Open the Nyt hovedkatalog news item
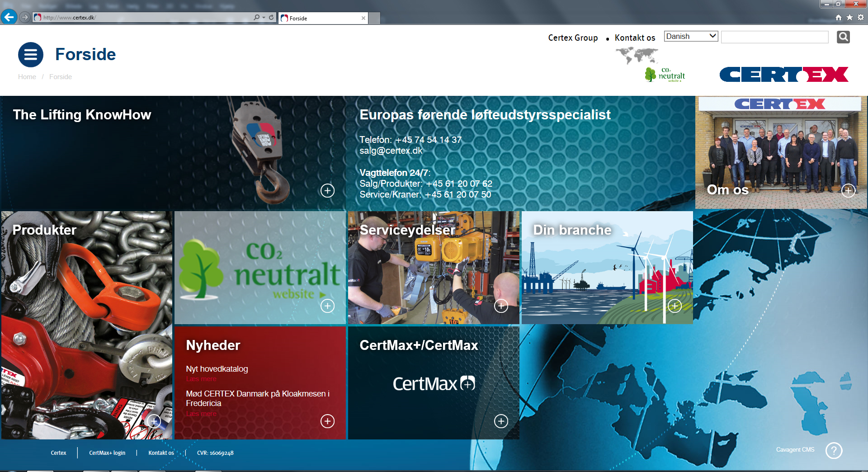 [217, 369]
